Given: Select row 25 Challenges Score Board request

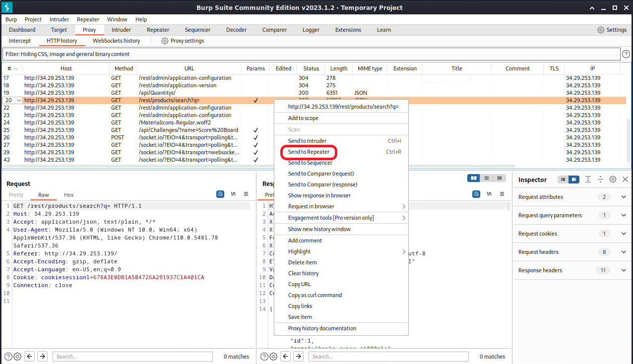Looking at the screenshot, I should 314,130.
